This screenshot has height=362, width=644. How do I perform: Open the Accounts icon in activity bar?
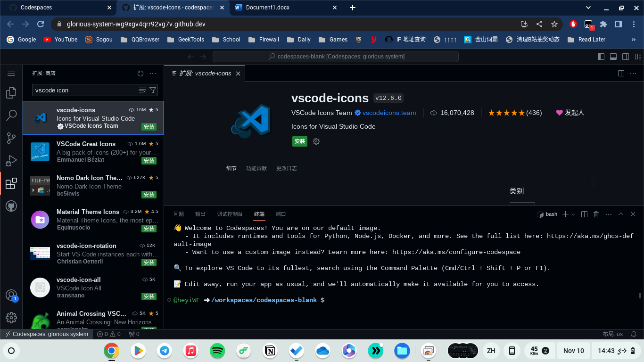[11, 296]
